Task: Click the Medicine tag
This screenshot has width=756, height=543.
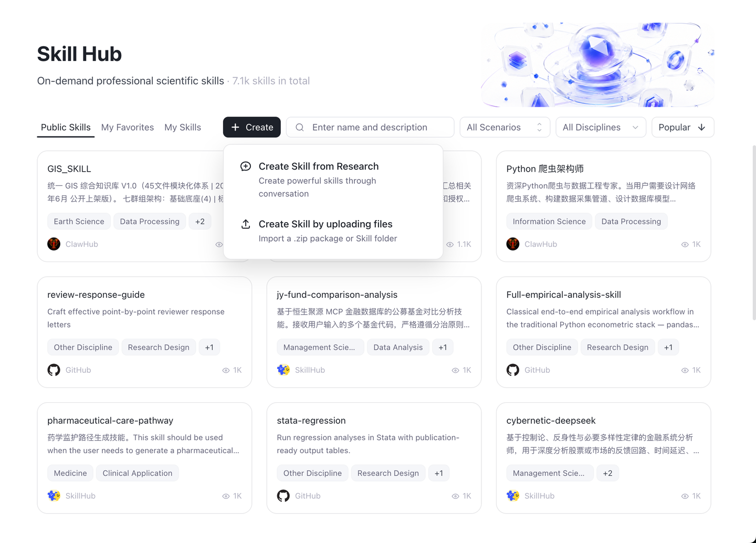Action: (70, 473)
